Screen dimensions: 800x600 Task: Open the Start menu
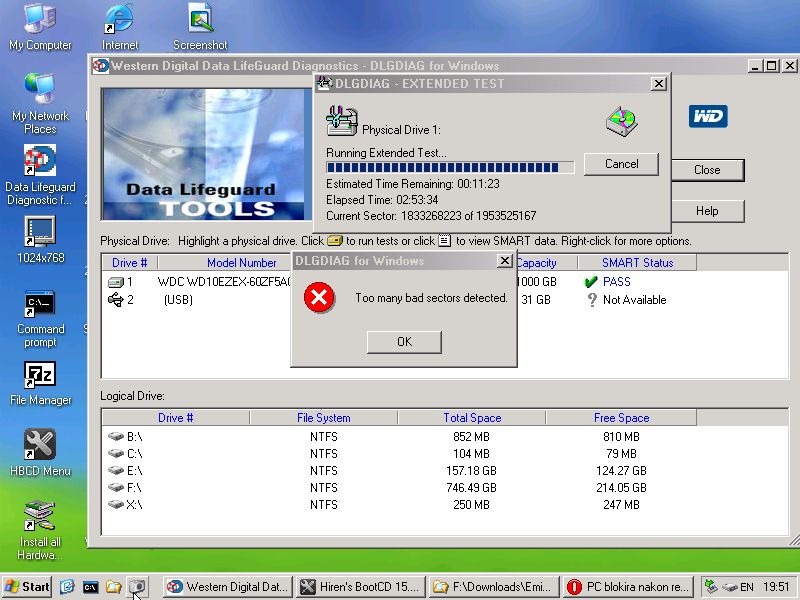coord(27,587)
